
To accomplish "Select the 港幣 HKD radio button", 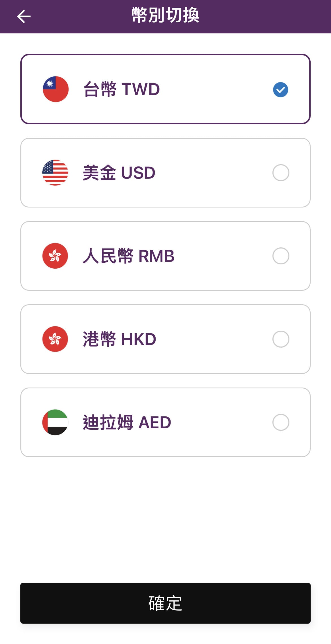I will 281,339.
